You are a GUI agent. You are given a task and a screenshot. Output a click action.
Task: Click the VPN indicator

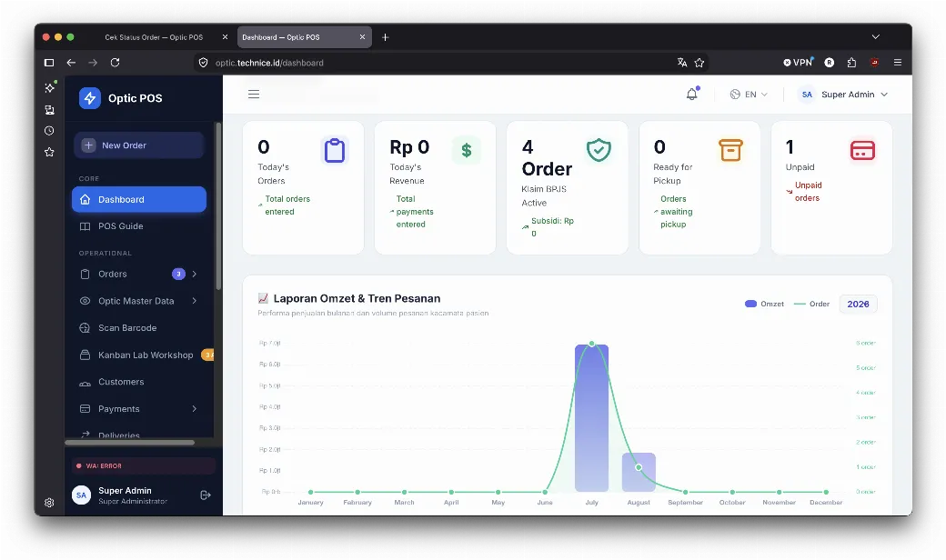[x=798, y=62]
